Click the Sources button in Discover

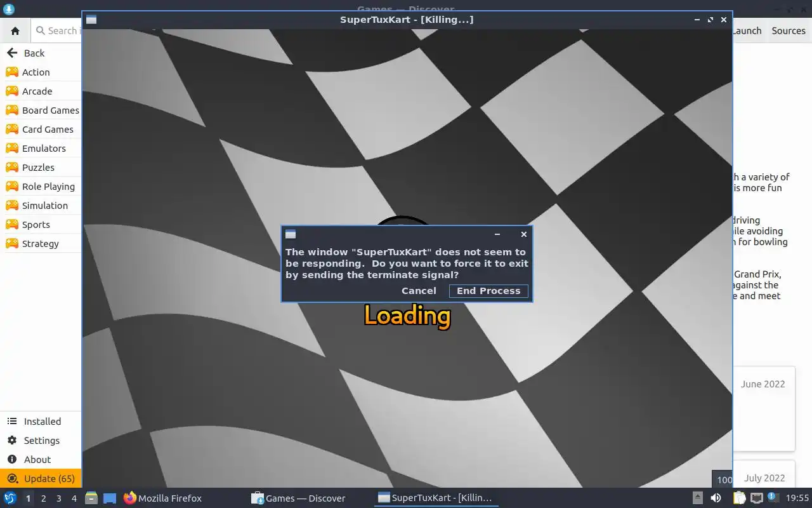[789, 30]
